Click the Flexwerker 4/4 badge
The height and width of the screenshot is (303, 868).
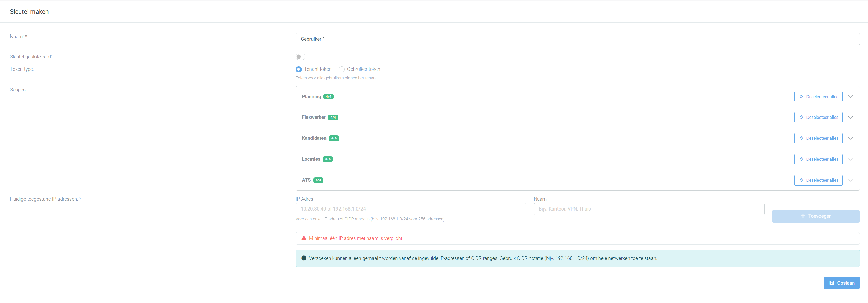pos(333,117)
